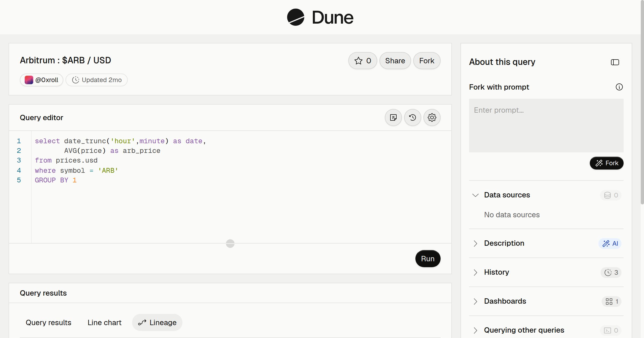Expand the Dashboards section

tap(475, 301)
